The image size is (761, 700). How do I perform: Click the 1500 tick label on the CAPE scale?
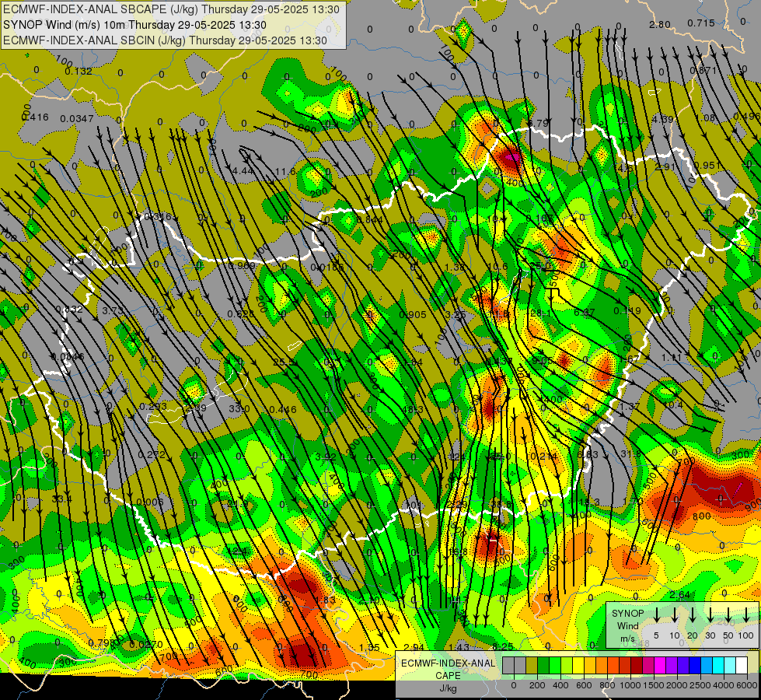(x=654, y=685)
